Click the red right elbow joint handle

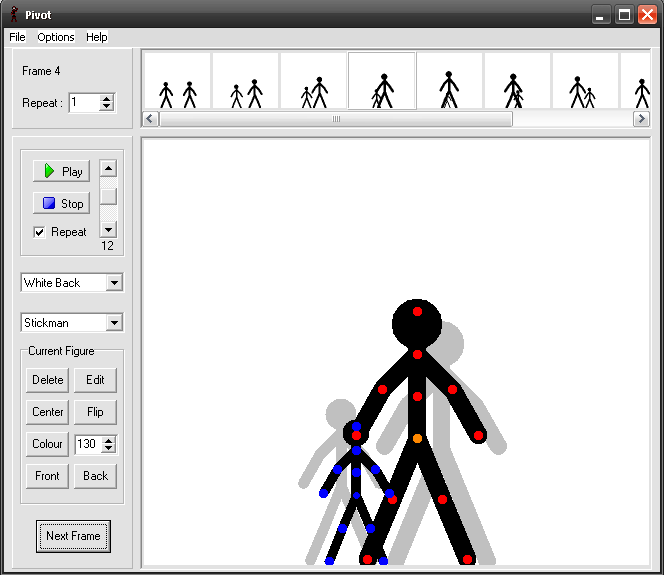[x=452, y=390]
